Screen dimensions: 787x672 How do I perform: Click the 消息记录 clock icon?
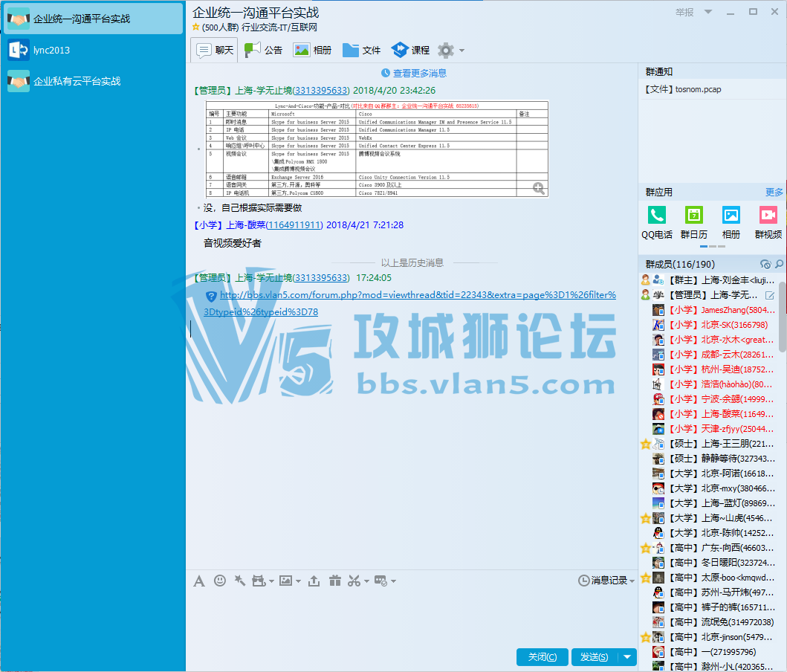583,581
